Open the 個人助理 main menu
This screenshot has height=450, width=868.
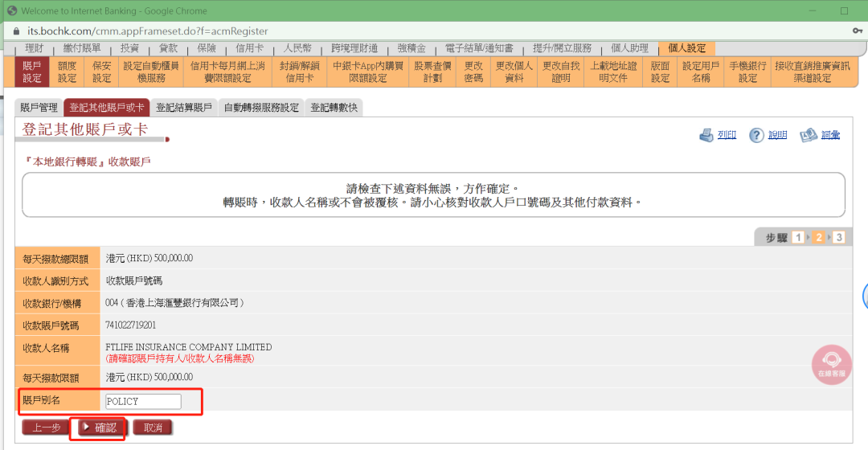click(x=629, y=48)
